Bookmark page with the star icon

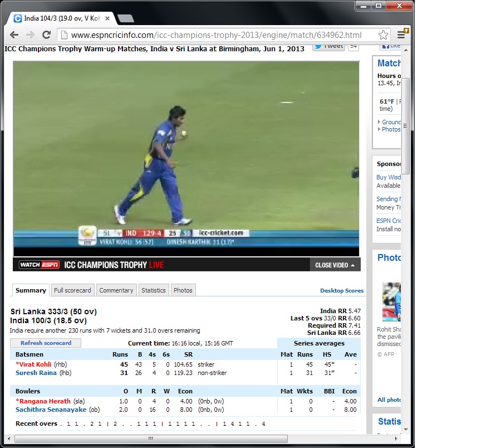pos(383,35)
